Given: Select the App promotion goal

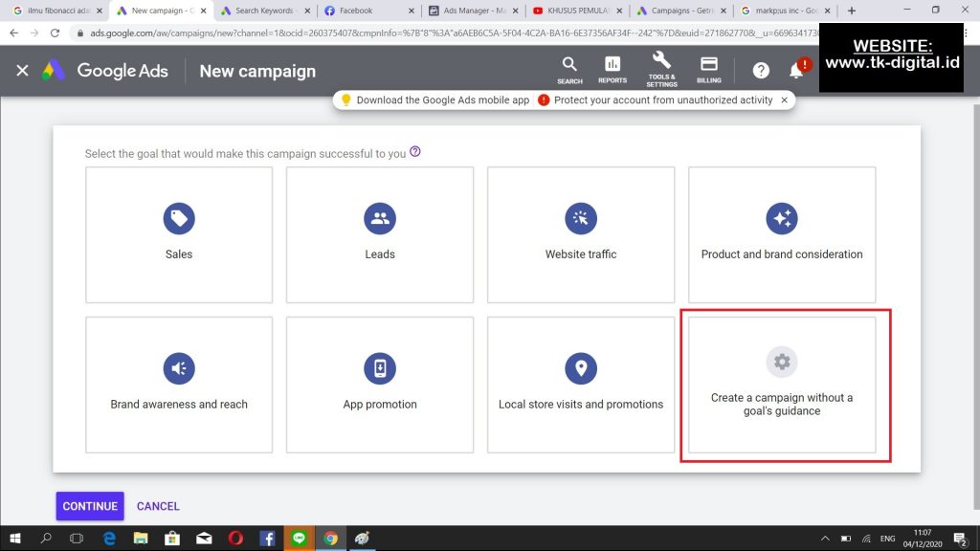Looking at the screenshot, I should pyautogui.click(x=380, y=385).
